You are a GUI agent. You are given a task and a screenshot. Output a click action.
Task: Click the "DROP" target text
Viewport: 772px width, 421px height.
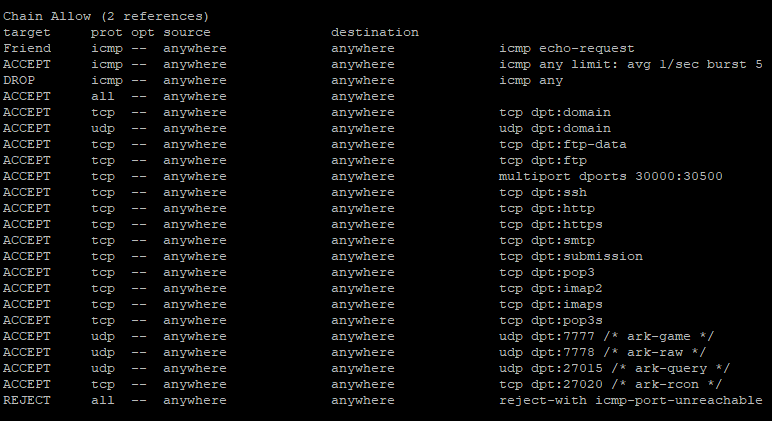pyautogui.click(x=19, y=80)
